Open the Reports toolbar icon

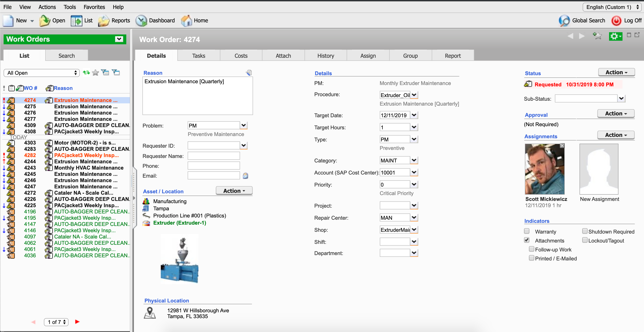103,21
